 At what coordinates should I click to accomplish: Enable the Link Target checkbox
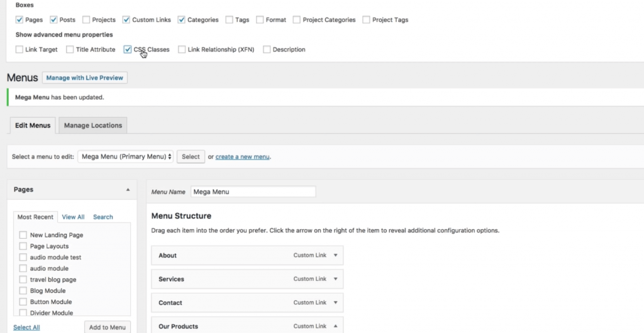coord(19,50)
